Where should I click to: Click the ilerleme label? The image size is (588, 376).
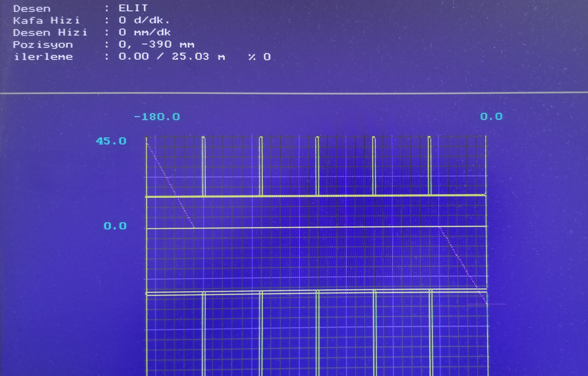click(x=44, y=57)
